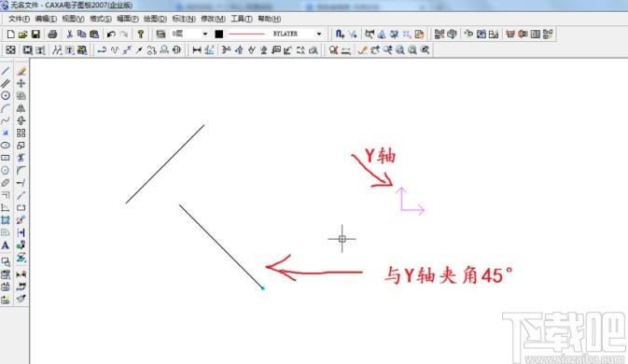Open layer control icon beside 0层
Image resolution: width=628 pixels, height=364 pixels.
click(x=161, y=34)
